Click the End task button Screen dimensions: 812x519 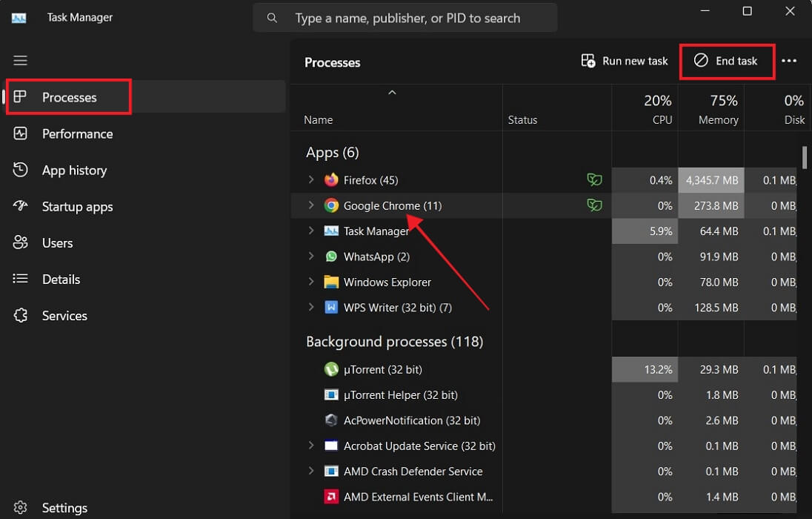point(727,62)
